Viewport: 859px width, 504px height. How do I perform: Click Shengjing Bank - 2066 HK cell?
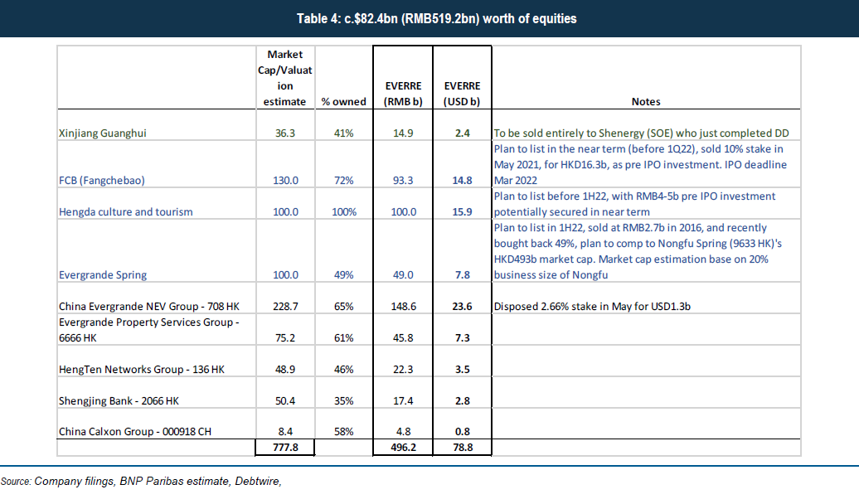point(119,401)
